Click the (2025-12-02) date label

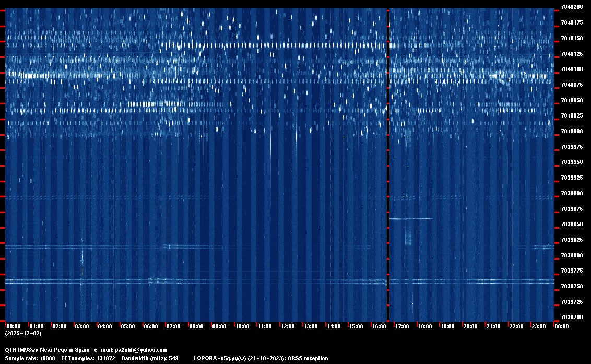23,333
